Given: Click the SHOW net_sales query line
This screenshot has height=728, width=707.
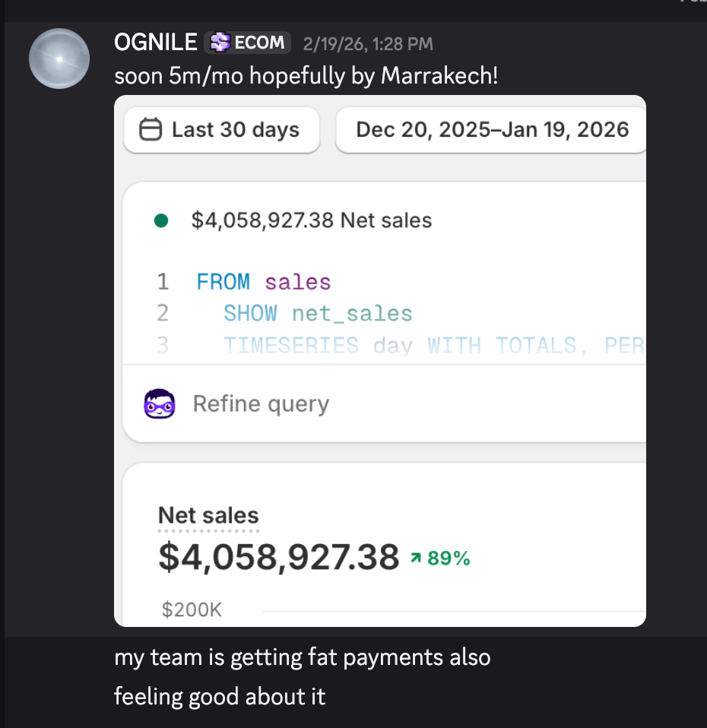Looking at the screenshot, I should coord(318,313).
